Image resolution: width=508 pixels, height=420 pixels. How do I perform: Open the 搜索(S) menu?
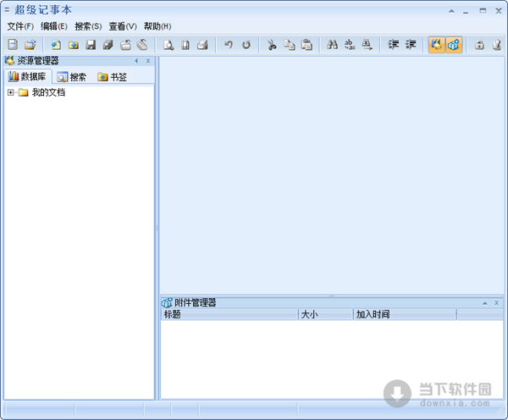click(x=88, y=26)
